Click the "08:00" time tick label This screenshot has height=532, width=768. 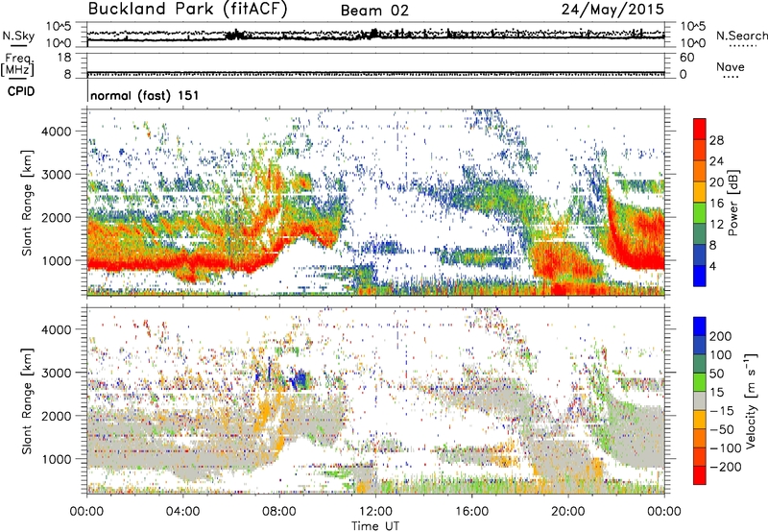point(278,512)
